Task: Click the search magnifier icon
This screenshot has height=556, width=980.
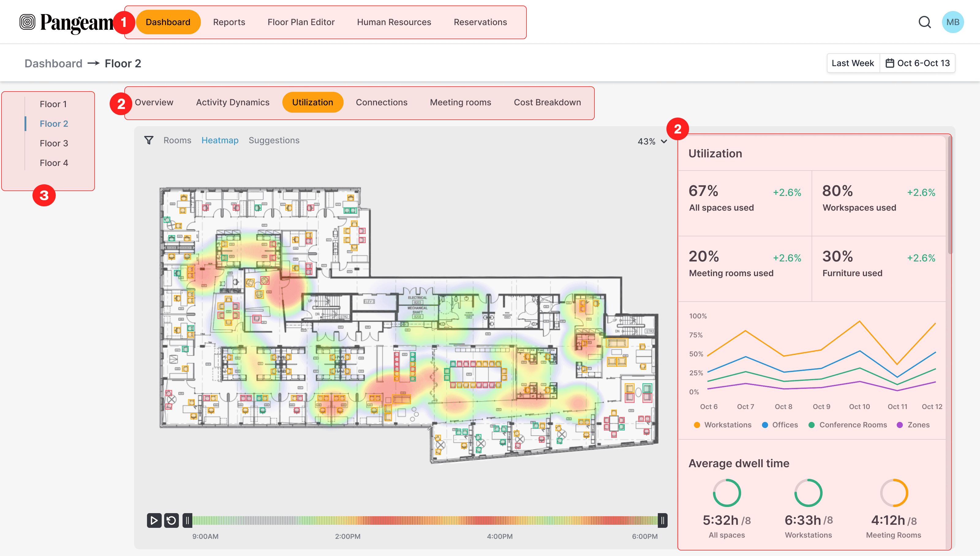Action: [x=924, y=22]
